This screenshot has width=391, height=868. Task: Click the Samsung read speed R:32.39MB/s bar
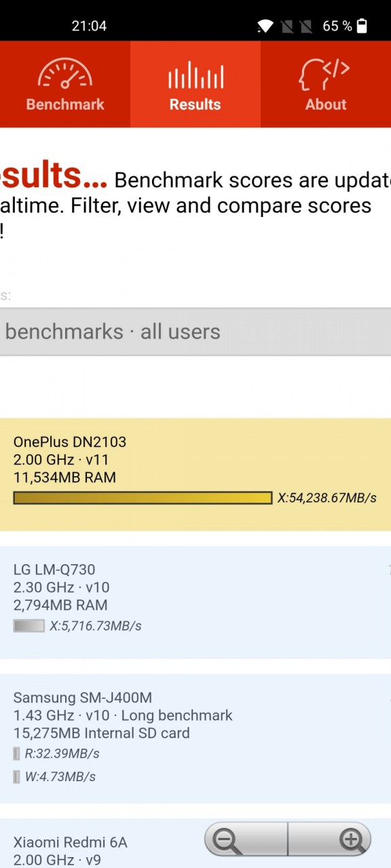(x=17, y=753)
